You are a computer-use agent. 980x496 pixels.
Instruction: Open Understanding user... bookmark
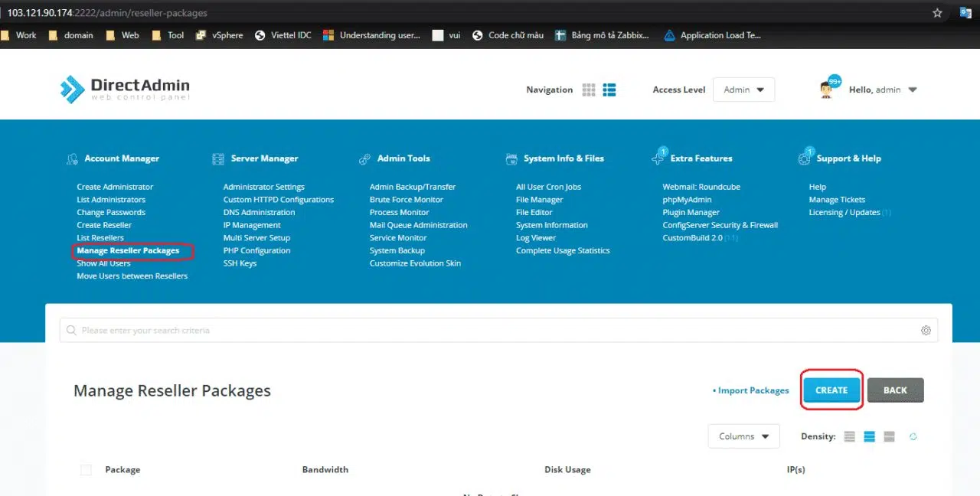371,35
